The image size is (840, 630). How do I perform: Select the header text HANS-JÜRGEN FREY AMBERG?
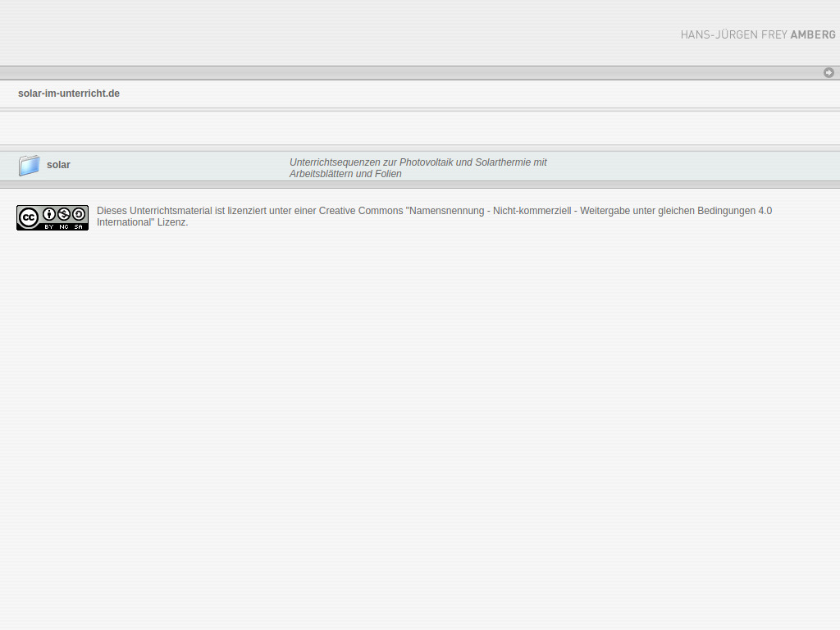pos(758,34)
